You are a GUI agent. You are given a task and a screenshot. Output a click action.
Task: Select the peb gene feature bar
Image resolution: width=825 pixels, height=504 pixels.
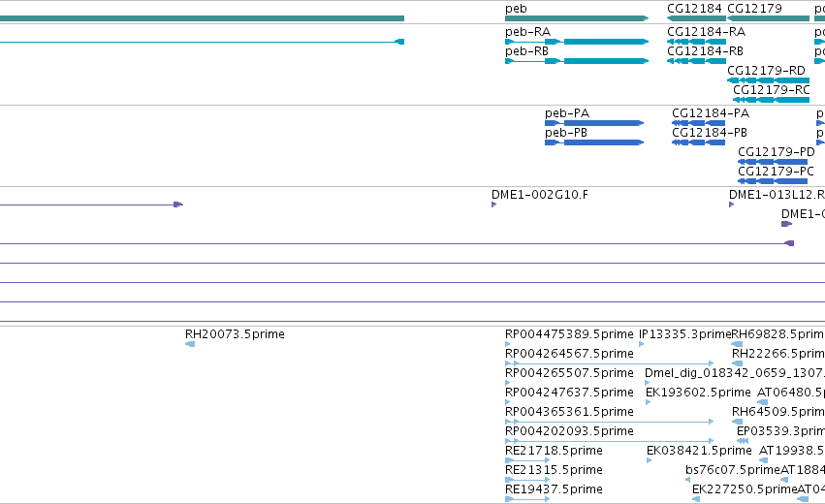[577, 18]
